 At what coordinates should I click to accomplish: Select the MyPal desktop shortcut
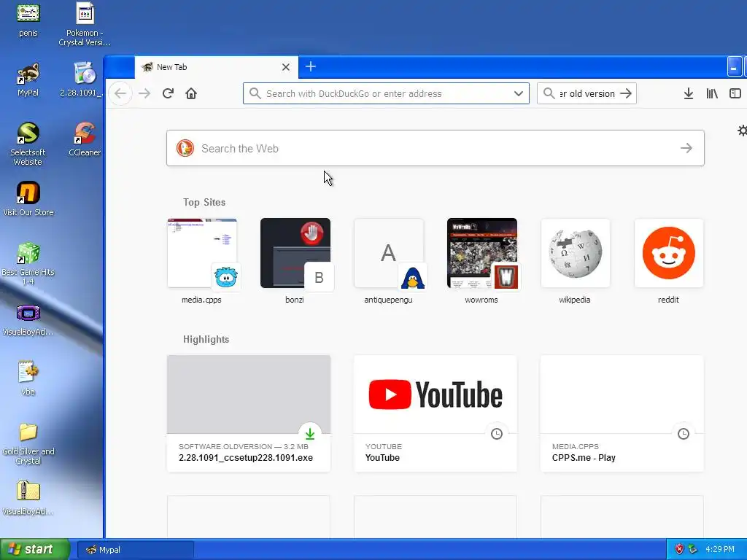point(28,79)
